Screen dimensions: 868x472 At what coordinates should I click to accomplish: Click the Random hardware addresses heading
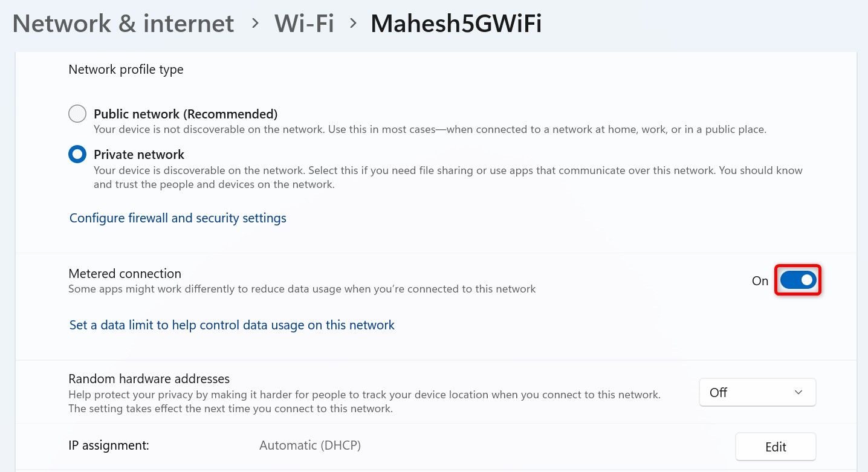click(149, 379)
